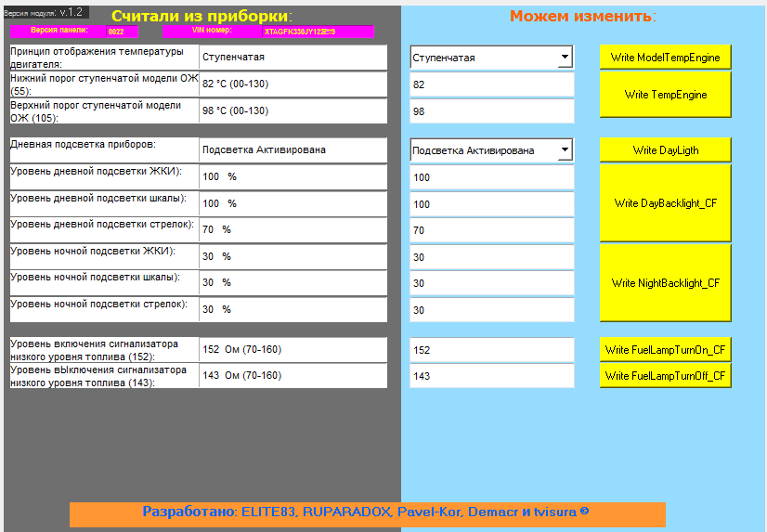
Task: Click the Write DayBacklight_CF button
Action: (665, 203)
